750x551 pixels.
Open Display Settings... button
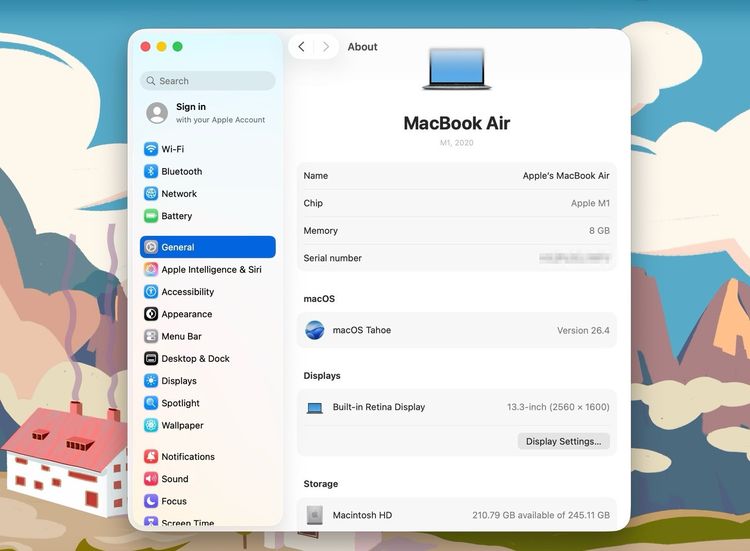point(563,441)
